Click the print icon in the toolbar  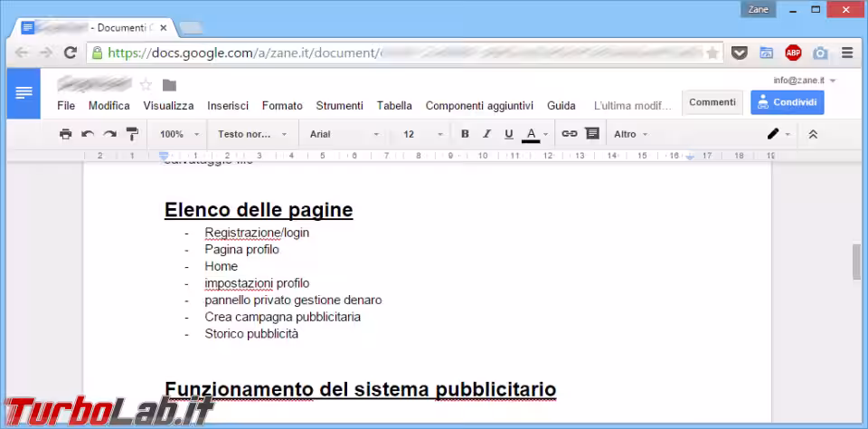[x=65, y=134]
